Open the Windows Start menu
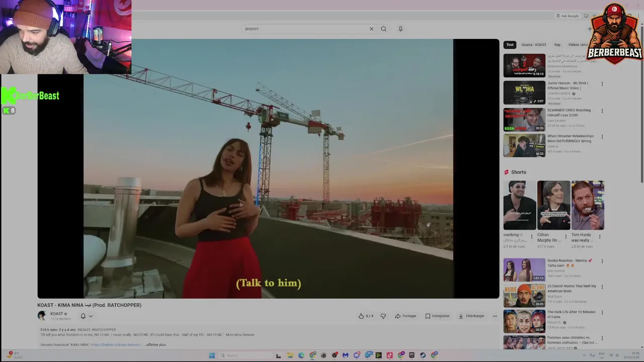This screenshot has height=362, width=644. [212, 355]
